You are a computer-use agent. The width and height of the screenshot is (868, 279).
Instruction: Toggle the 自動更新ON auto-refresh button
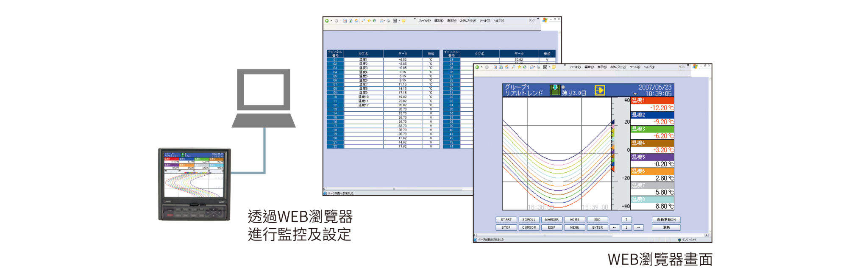click(x=666, y=220)
